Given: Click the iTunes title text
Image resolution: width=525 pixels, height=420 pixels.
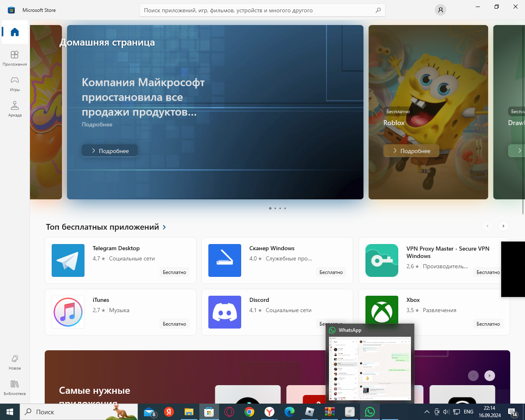Looking at the screenshot, I should (101, 300).
